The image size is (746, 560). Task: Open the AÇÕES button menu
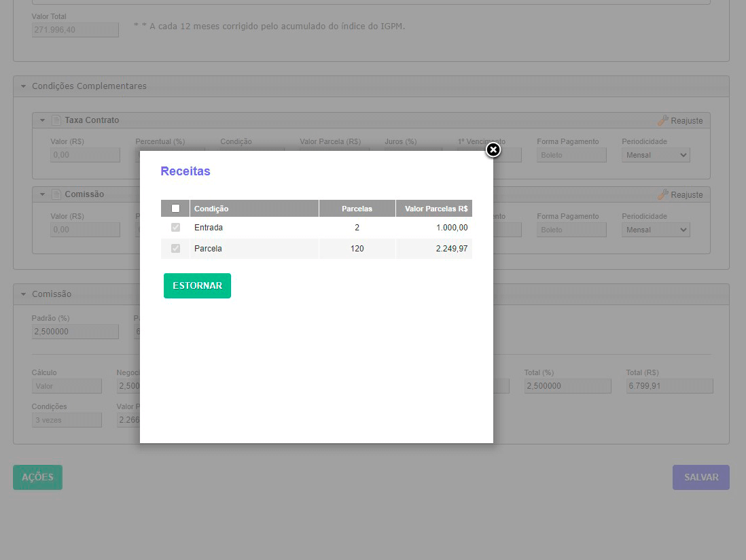click(x=37, y=477)
